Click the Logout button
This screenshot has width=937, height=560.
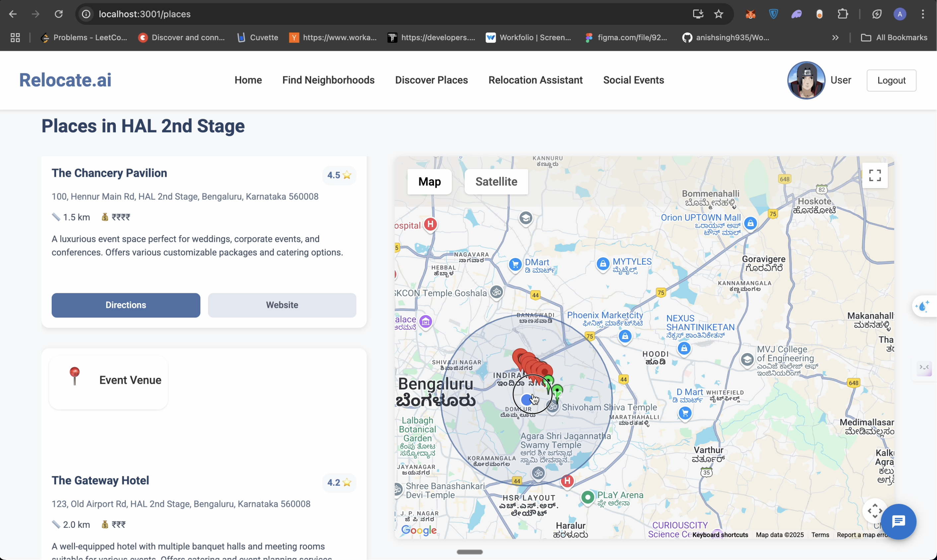coord(891,80)
